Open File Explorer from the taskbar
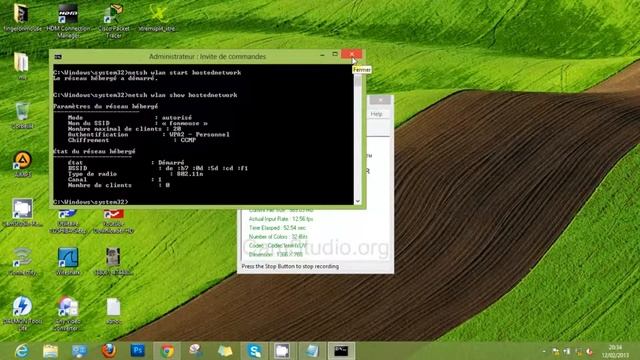Image resolution: width=640 pixels, height=360 pixels. pos(51,351)
